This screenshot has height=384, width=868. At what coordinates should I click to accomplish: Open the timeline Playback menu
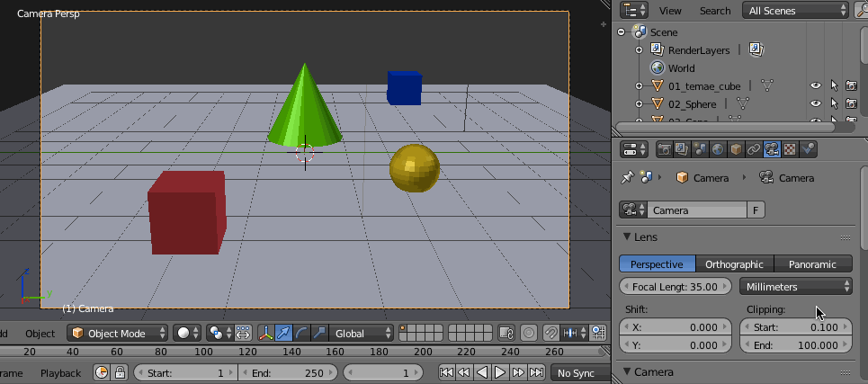point(60,373)
